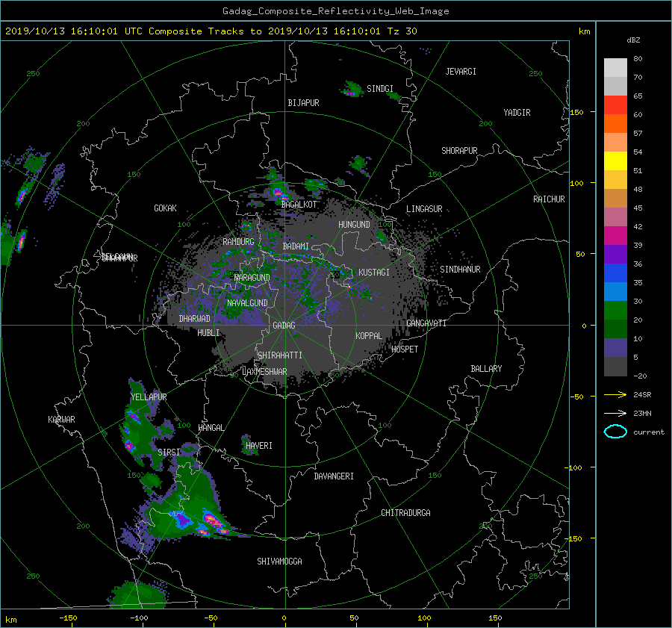Click the BALLARY city label
672x628 pixels.
486,369
